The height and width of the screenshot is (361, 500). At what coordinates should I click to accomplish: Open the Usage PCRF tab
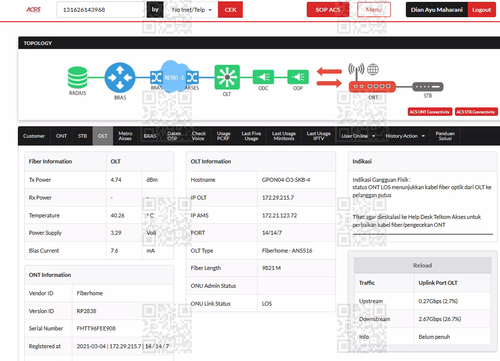point(224,136)
